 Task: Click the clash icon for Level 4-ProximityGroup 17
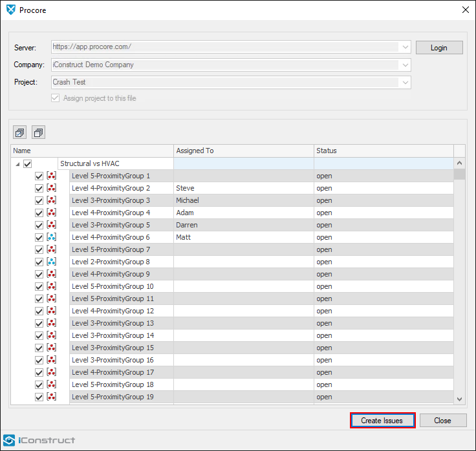click(x=52, y=372)
